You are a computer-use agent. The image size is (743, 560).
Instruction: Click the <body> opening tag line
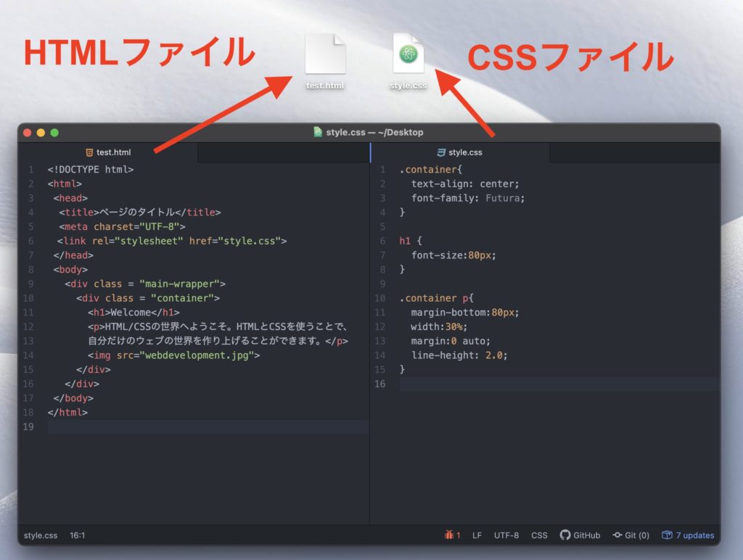click(70, 270)
